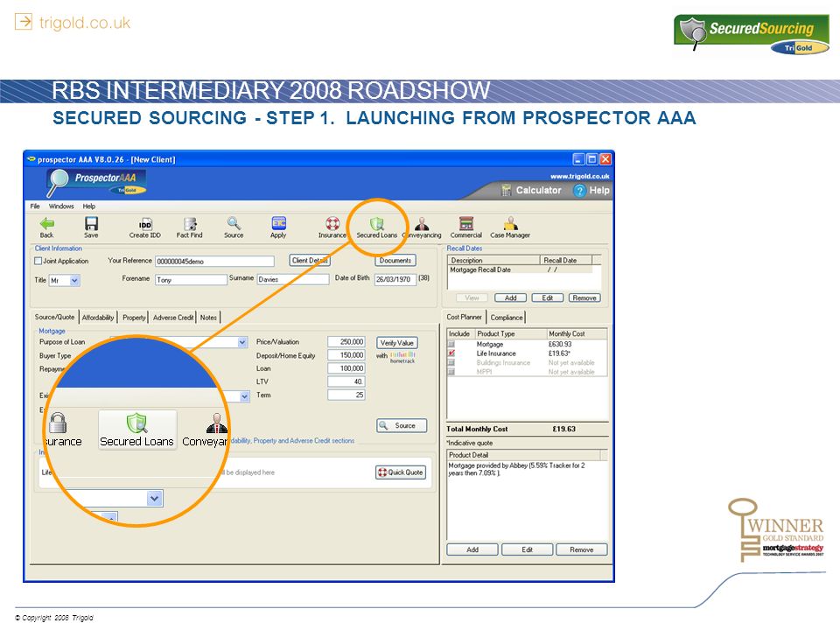Image resolution: width=840 pixels, height=630 pixels.
Task: Select the Mortgage Recall Date row
Action: pyautogui.click(x=521, y=270)
